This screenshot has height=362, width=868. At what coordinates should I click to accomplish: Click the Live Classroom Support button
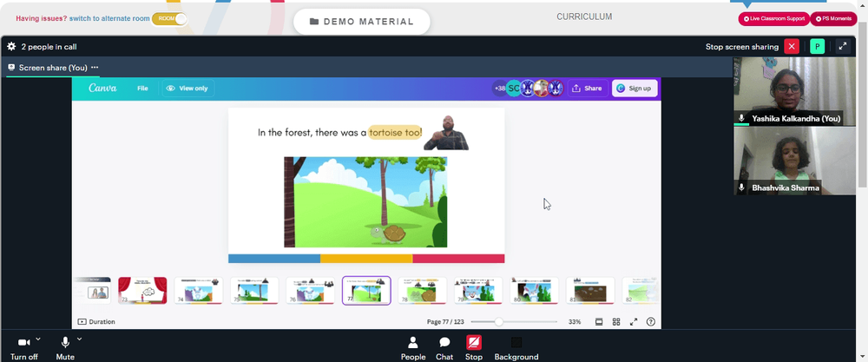774,19
